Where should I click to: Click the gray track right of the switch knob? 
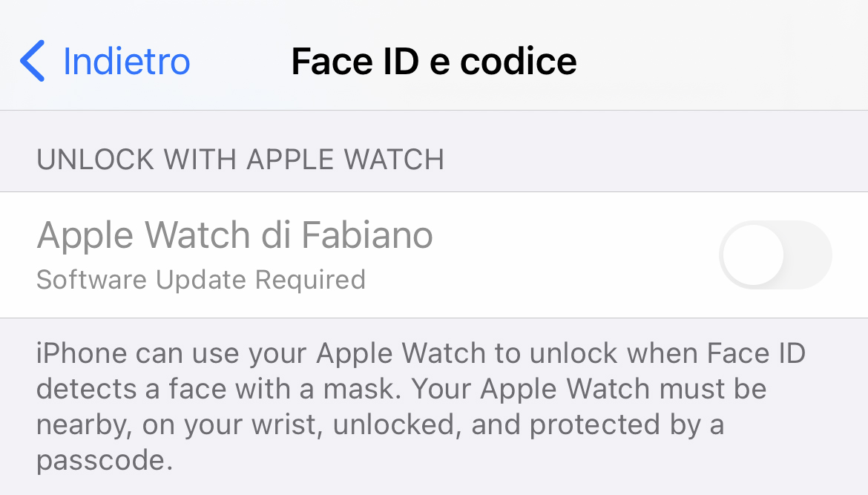pyautogui.click(x=808, y=255)
